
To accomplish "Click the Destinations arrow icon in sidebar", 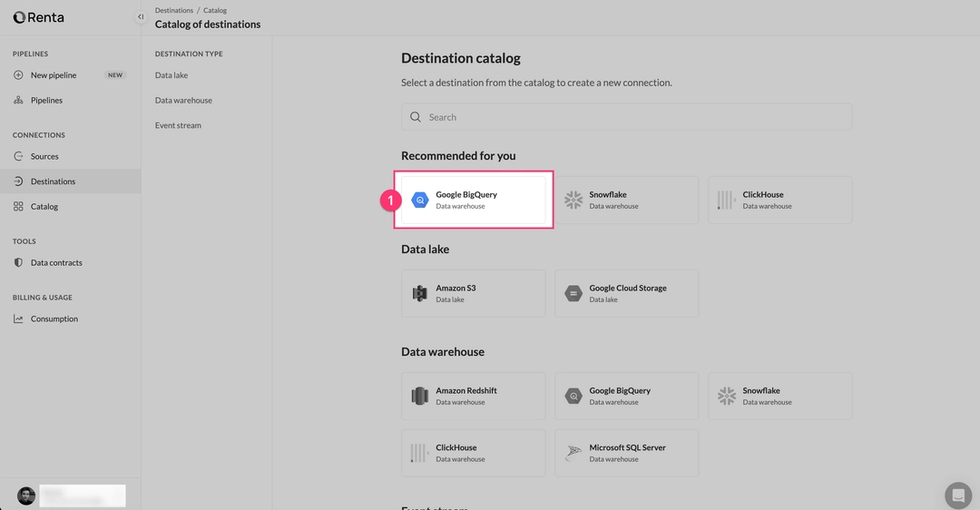I will [18, 181].
